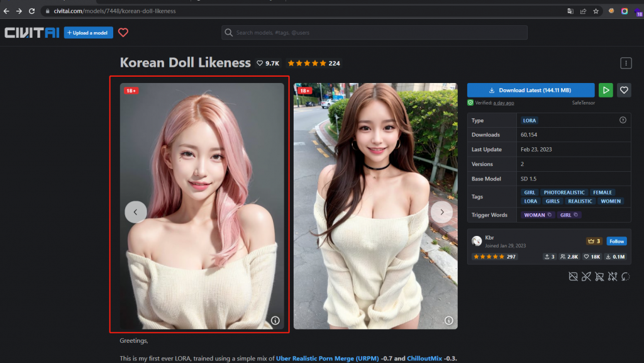Select the Feb 23, 2023 update date
This screenshot has height=363, width=644.
tap(536, 150)
